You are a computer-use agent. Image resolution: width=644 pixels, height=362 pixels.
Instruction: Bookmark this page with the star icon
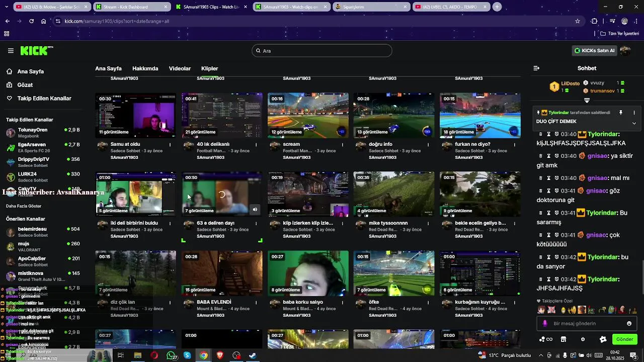(578, 21)
